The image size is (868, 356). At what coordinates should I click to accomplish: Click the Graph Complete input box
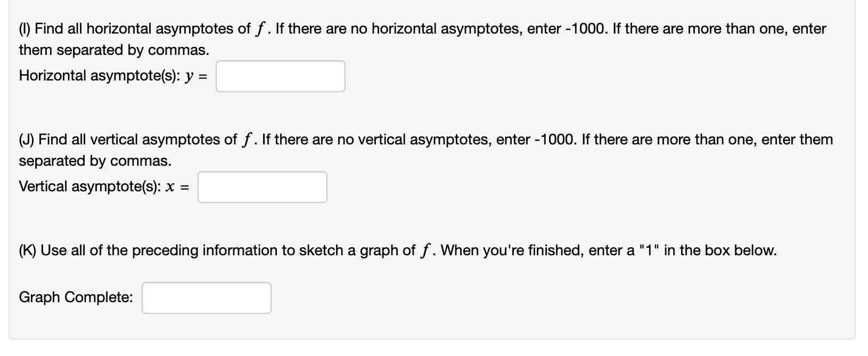(206, 297)
